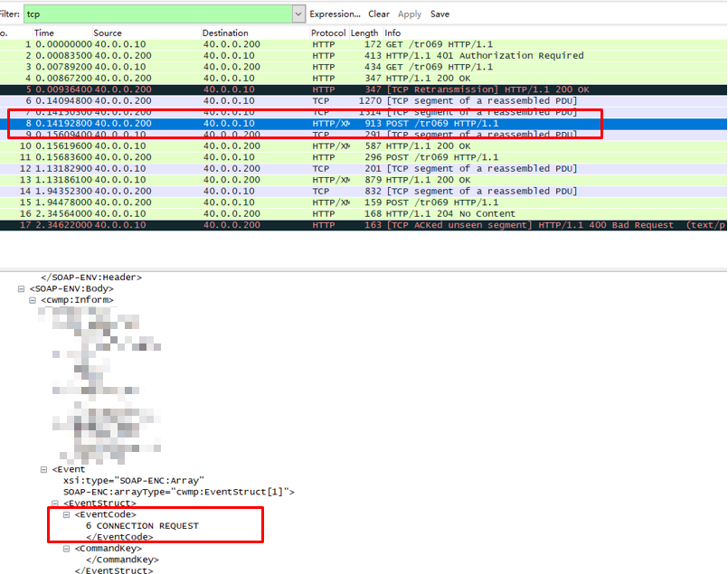Sort by Protocol column header

coord(328,33)
